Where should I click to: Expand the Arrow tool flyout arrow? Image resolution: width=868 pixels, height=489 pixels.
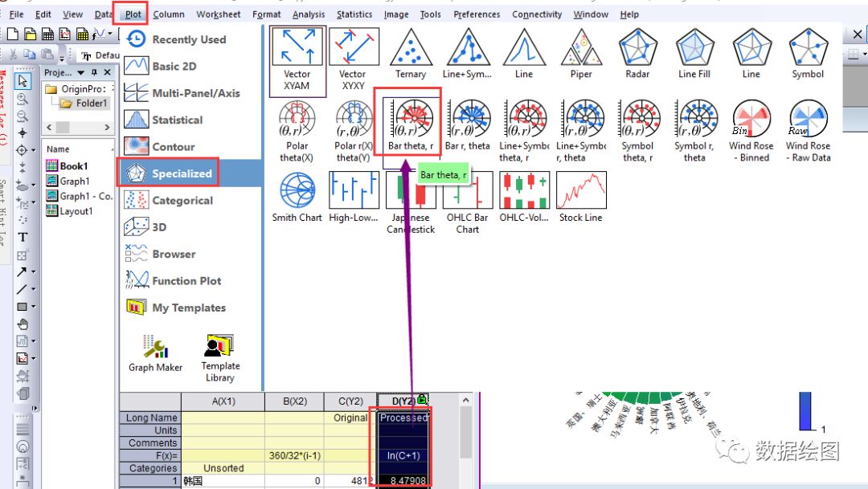pos(33,271)
